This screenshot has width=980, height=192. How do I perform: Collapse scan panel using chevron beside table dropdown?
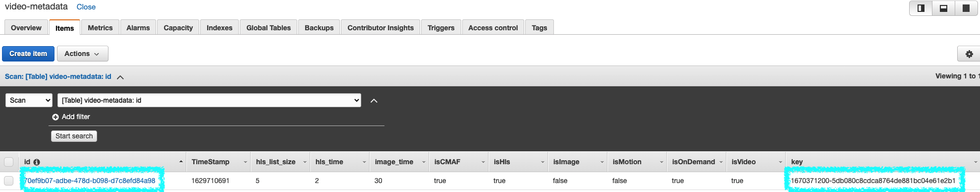[x=374, y=101]
